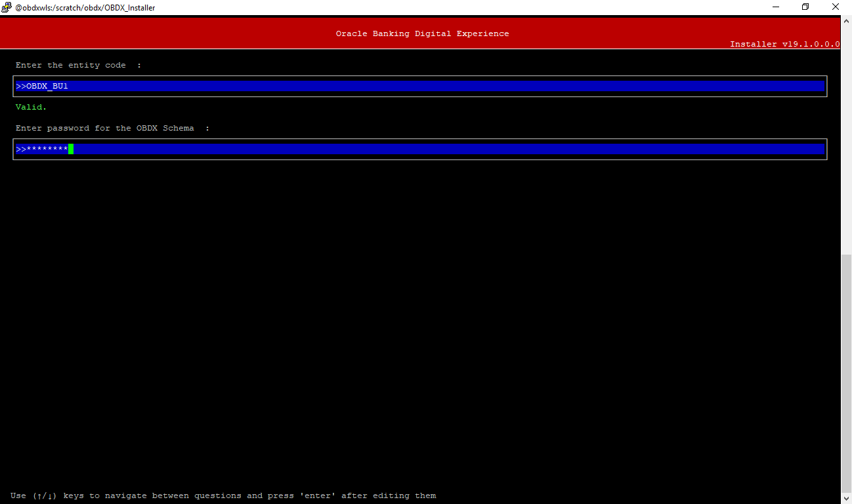Click the entity code input field
This screenshot has width=852, height=504.
tap(420, 86)
